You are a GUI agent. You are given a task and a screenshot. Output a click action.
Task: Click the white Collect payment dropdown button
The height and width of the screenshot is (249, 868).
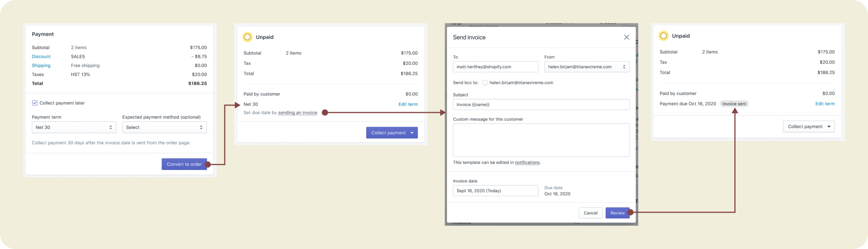(809, 127)
